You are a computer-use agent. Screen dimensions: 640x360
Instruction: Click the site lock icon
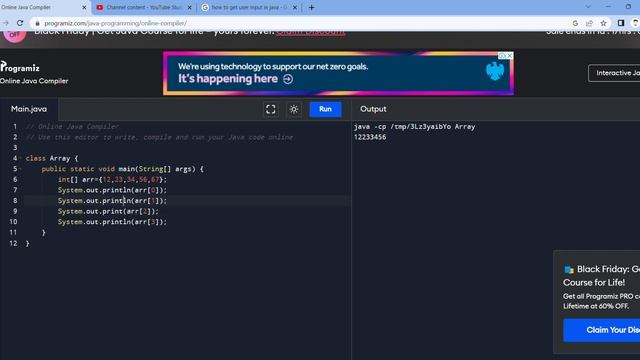pyautogui.click(x=37, y=23)
